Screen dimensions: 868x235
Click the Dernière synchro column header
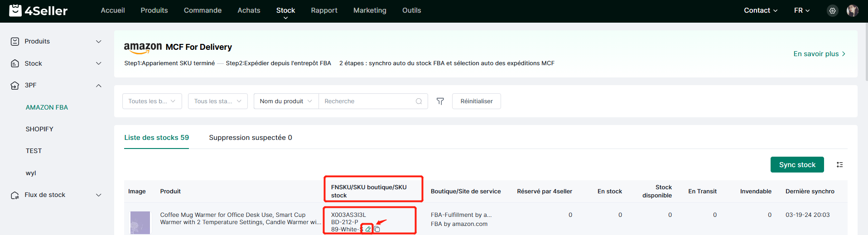810,192
